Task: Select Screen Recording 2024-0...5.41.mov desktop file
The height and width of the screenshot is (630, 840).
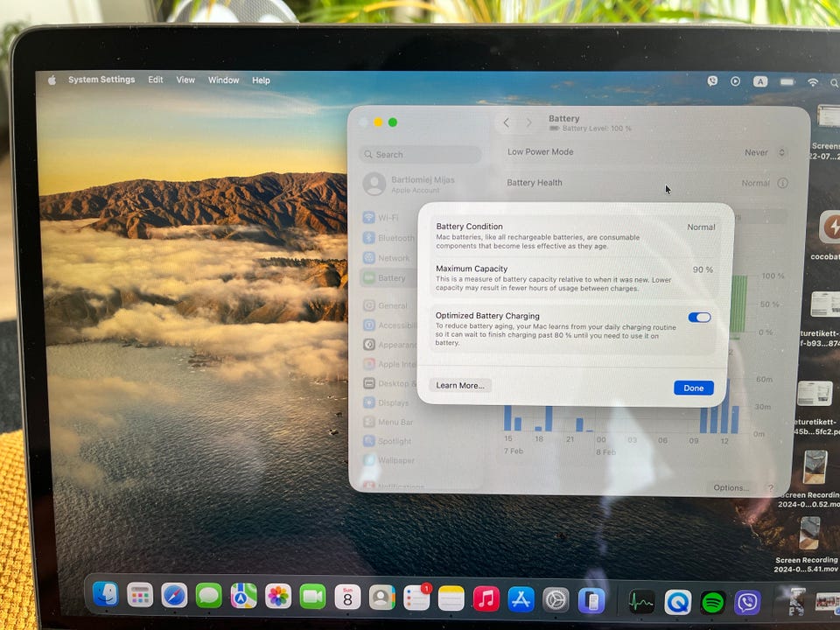Action: click(808, 544)
